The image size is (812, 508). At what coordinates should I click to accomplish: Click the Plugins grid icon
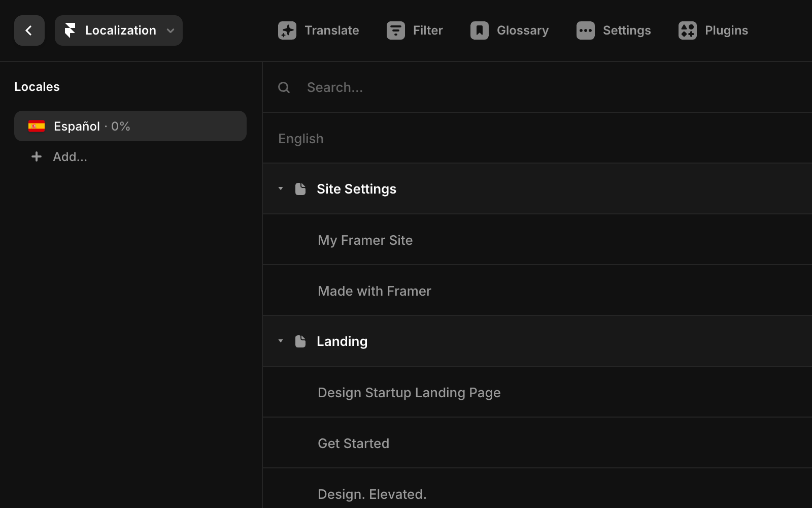click(687, 30)
